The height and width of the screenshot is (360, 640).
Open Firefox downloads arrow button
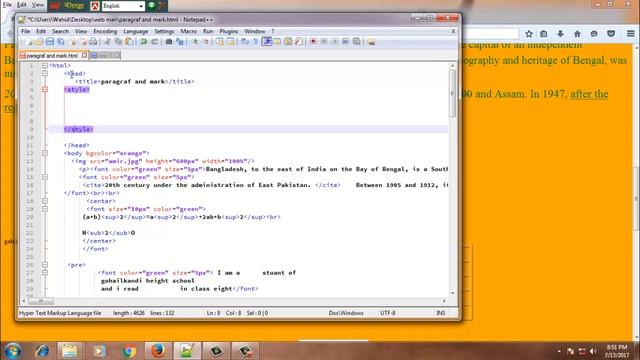tap(560, 34)
